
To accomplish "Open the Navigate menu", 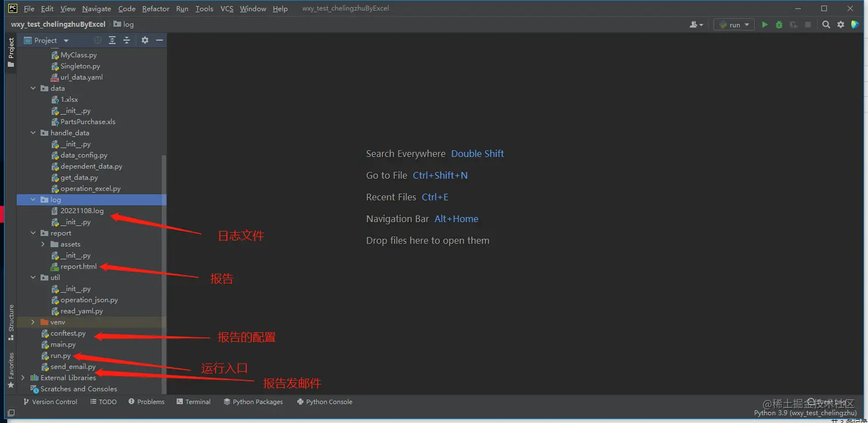I will click(x=96, y=9).
